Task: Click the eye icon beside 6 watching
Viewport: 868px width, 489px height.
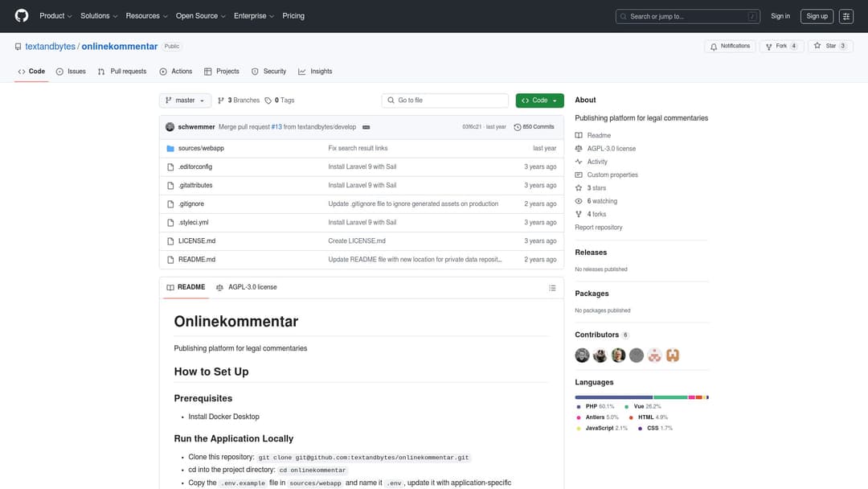Action: pyautogui.click(x=579, y=201)
